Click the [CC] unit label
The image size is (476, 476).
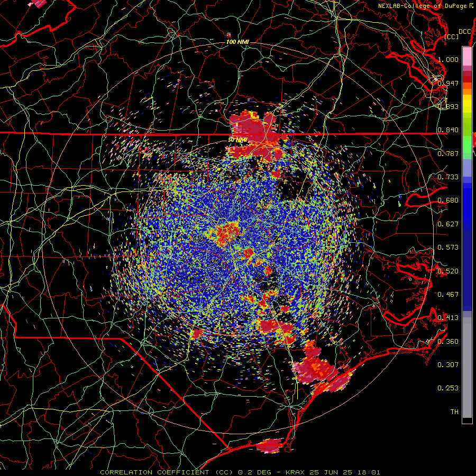pyautogui.click(x=452, y=36)
